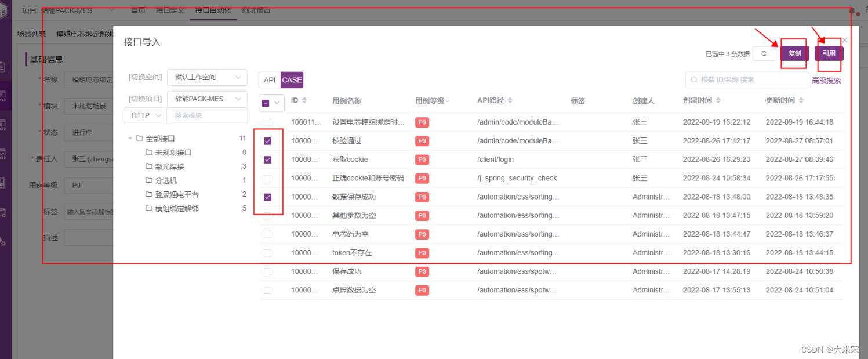Switch to the CASE tab
The height and width of the screenshot is (359, 868).
click(x=292, y=80)
